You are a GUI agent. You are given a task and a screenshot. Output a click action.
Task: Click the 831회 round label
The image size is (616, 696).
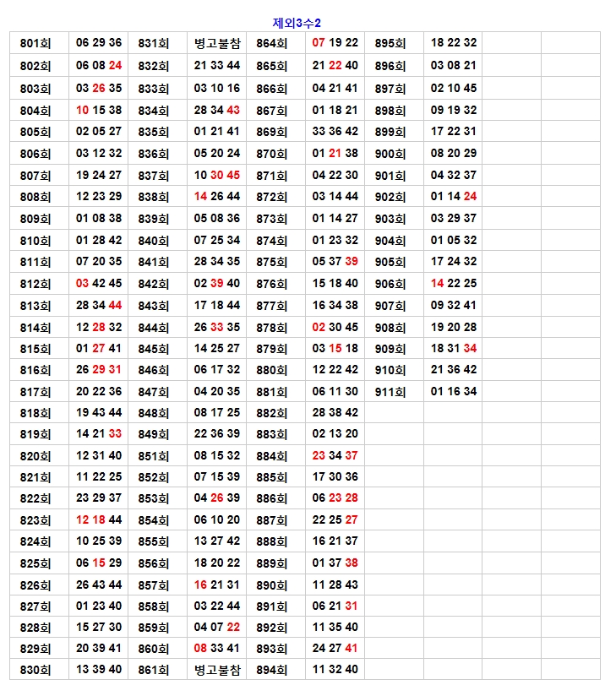(x=154, y=43)
